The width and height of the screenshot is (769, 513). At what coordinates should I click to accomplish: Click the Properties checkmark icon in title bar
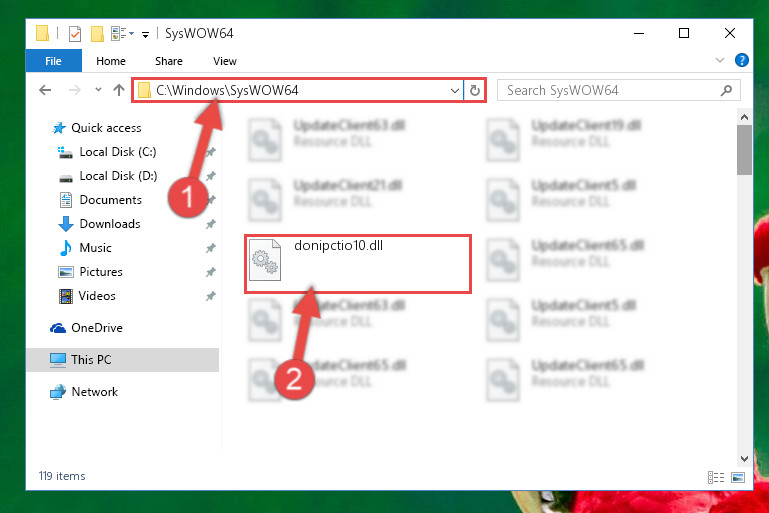[75, 34]
